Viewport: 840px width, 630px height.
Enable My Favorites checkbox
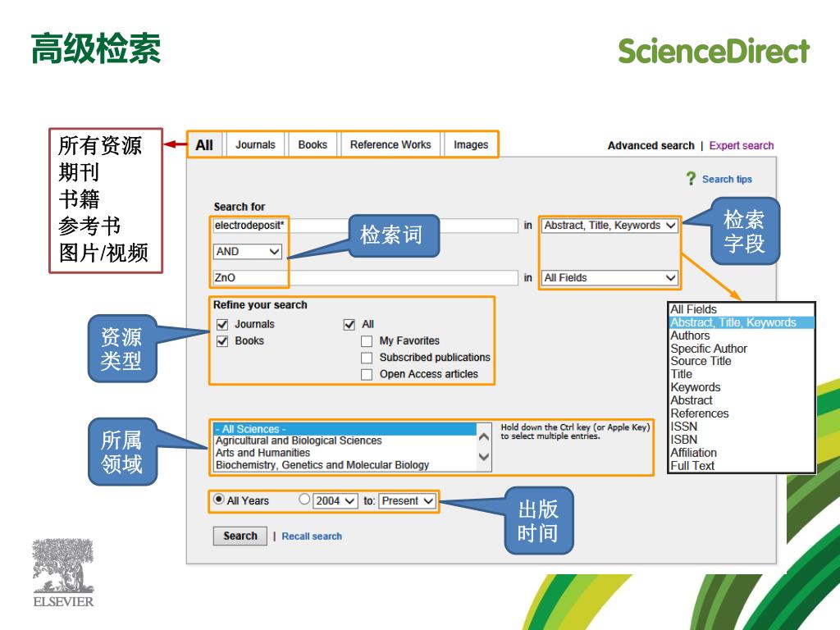(367, 341)
